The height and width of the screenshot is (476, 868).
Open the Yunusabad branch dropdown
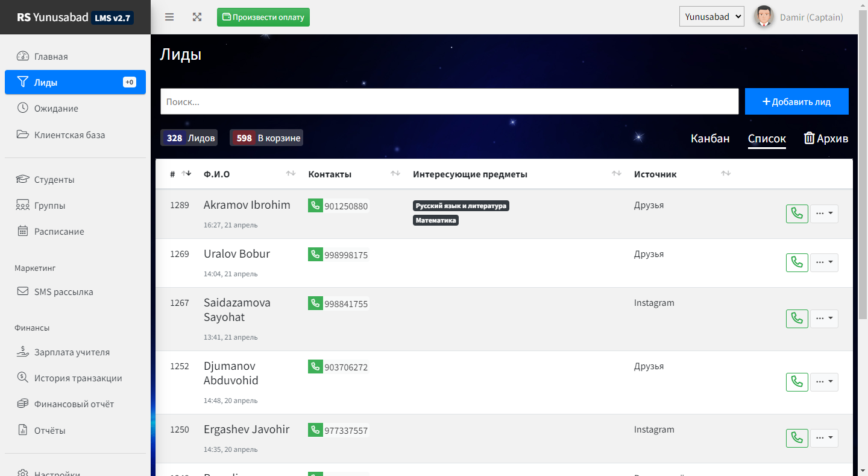point(711,17)
